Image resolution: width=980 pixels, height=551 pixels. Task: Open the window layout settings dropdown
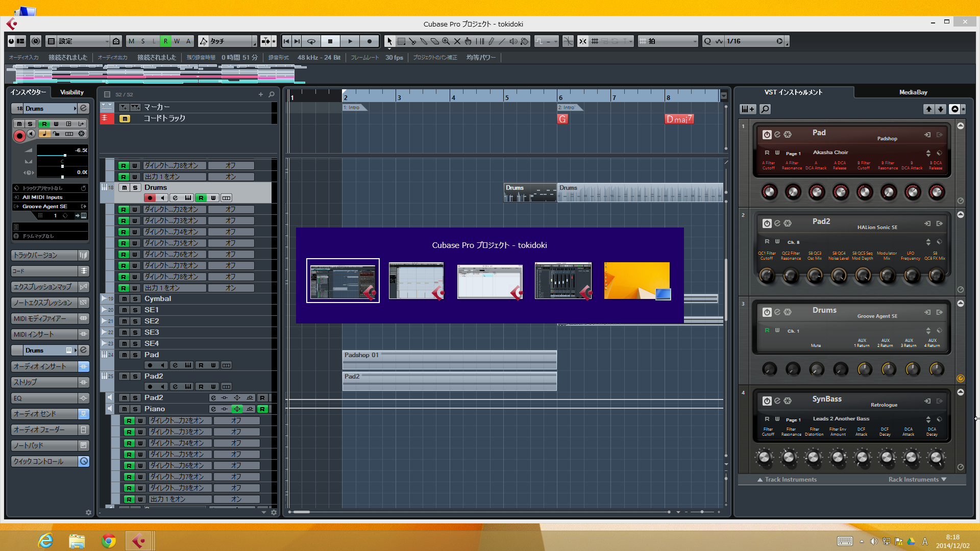[x=83, y=41]
